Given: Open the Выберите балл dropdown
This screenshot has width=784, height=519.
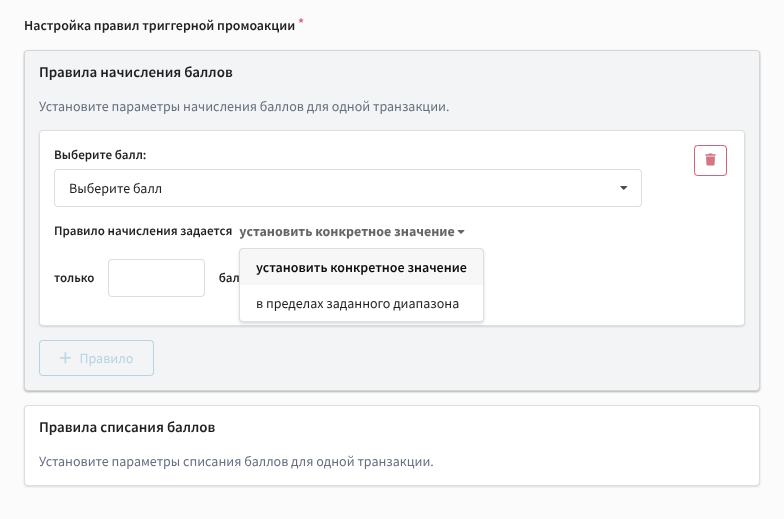Looking at the screenshot, I should coord(347,188).
